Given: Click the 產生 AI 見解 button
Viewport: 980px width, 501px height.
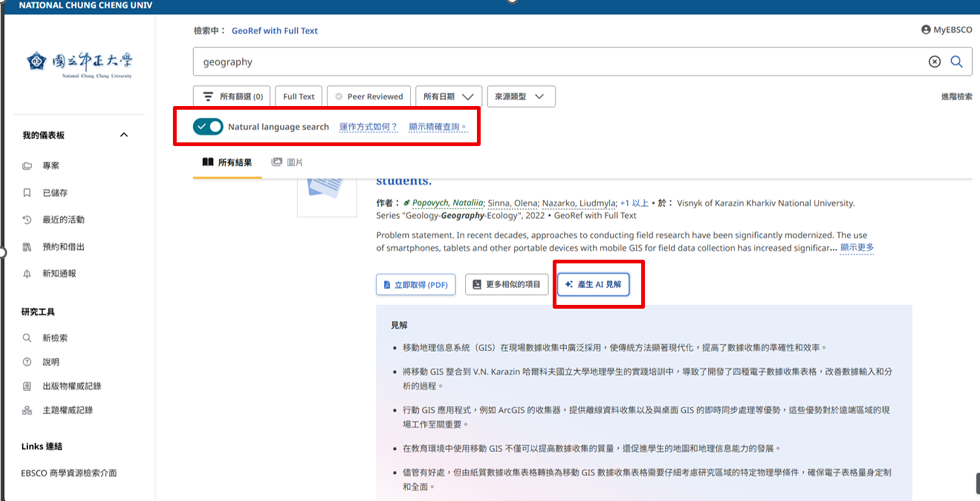Looking at the screenshot, I should (x=593, y=284).
